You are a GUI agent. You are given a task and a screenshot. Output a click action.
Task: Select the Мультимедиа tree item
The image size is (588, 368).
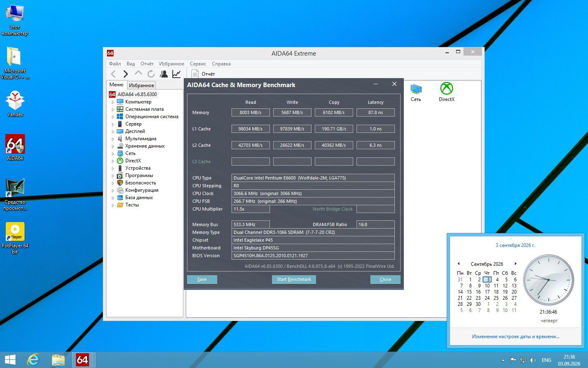[140, 139]
